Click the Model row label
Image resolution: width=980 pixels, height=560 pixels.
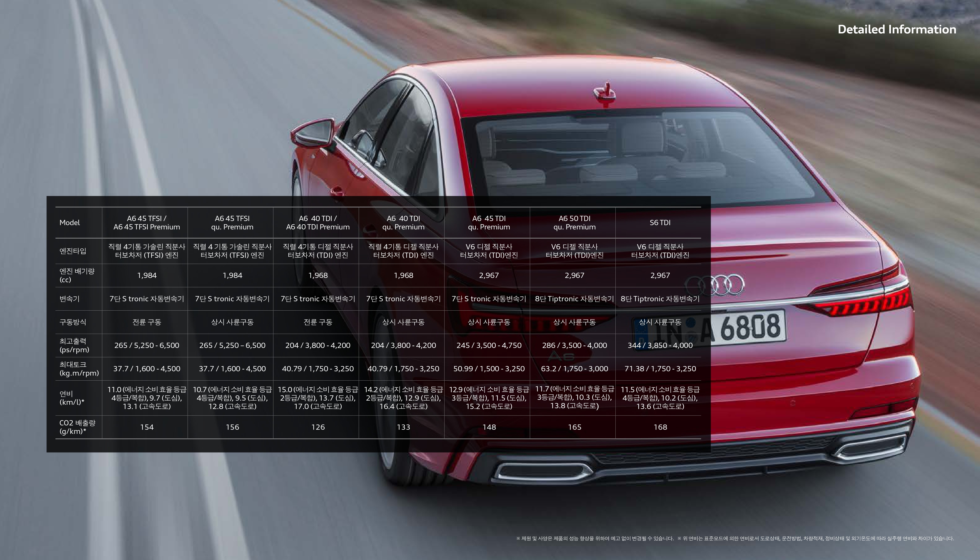70,223
